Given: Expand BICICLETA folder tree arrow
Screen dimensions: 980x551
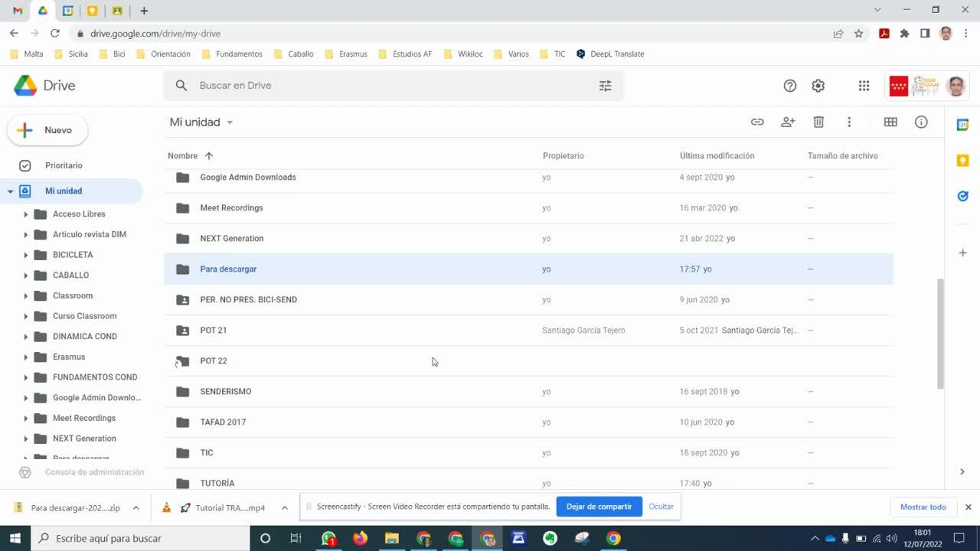Looking at the screenshot, I should tap(25, 255).
